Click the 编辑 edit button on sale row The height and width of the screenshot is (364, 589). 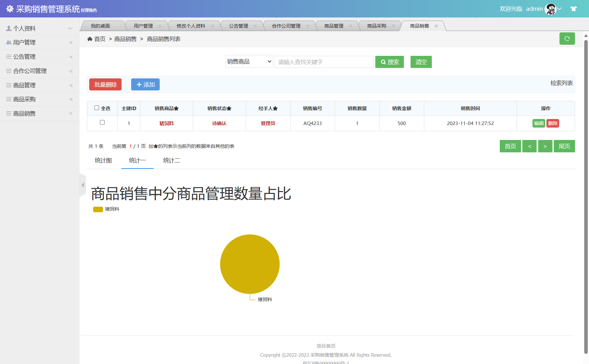539,123
